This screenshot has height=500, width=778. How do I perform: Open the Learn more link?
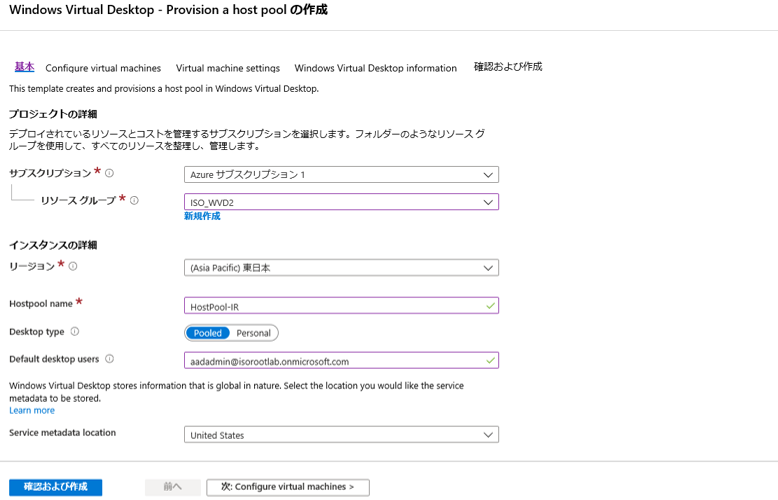(x=32, y=411)
